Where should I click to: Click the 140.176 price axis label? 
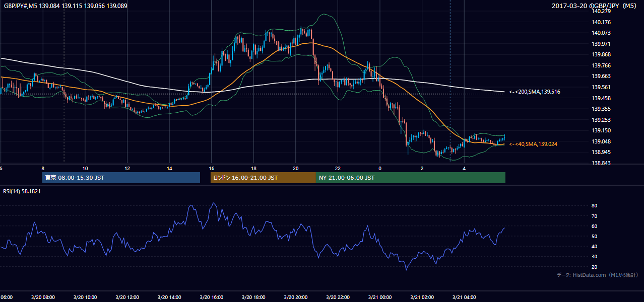click(x=602, y=22)
